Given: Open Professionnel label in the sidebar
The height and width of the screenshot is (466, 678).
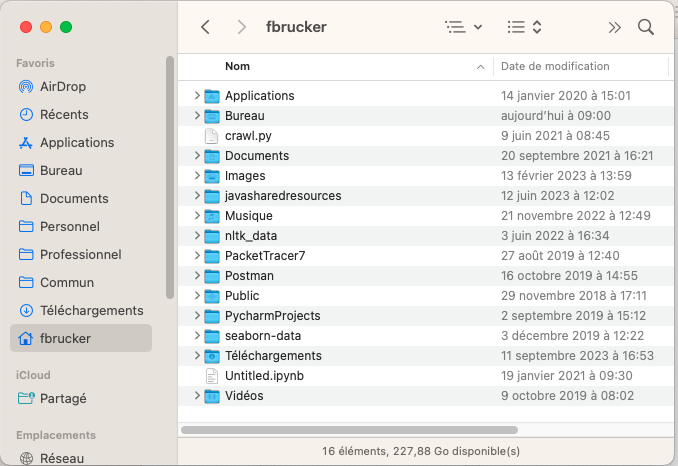Looking at the screenshot, I should (x=81, y=254).
